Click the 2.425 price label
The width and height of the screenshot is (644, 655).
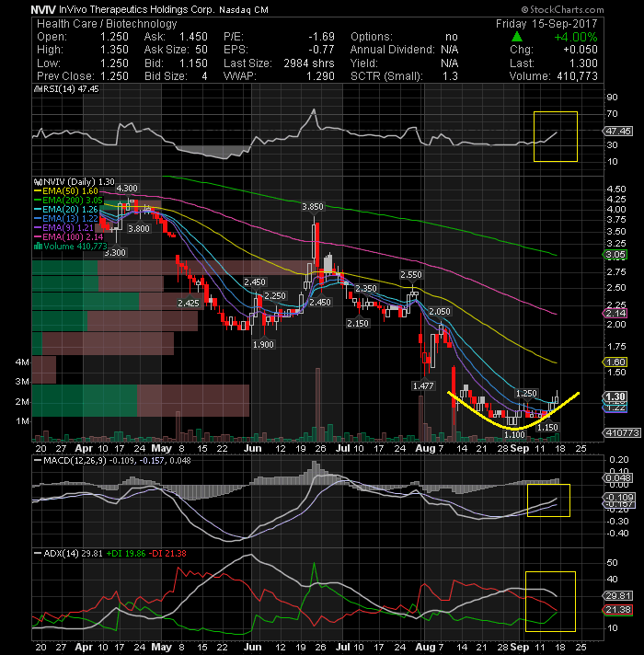(x=189, y=304)
